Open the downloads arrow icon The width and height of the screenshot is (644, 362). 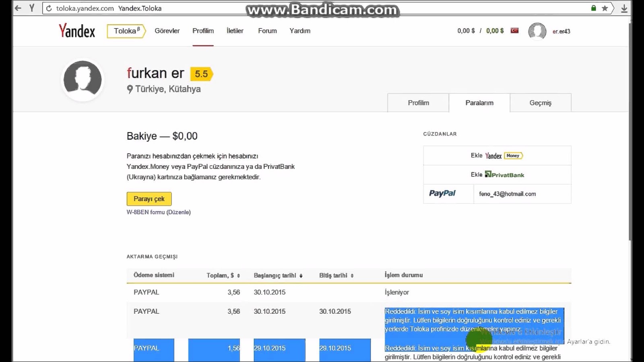pyautogui.click(x=624, y=8)
